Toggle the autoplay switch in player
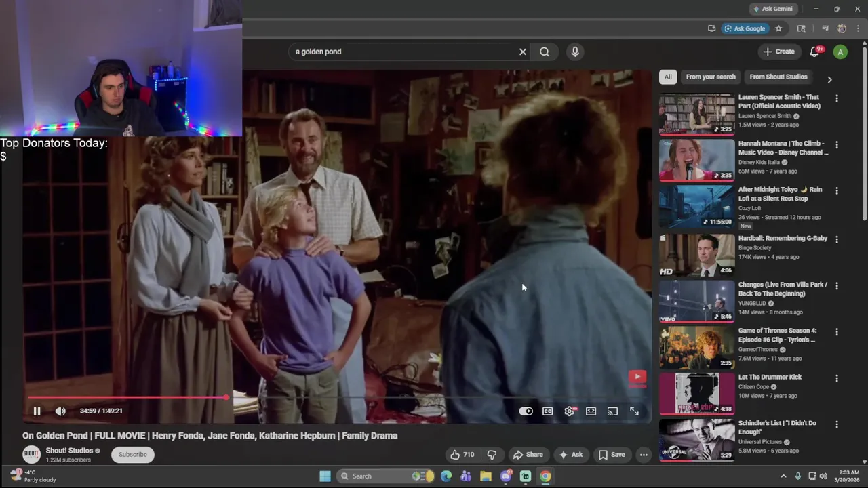 pos(526,411)
